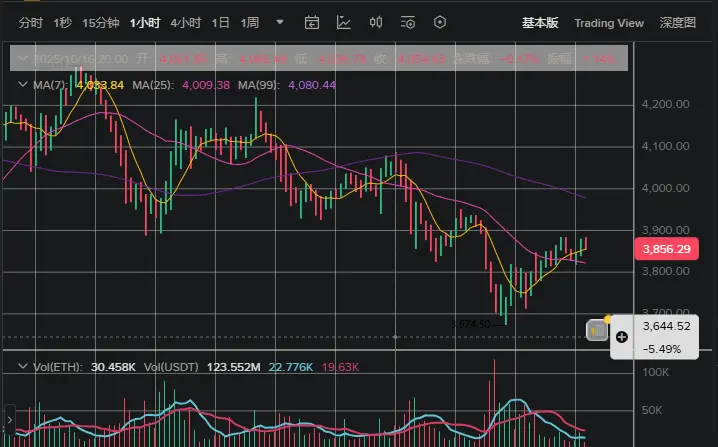
Task: Switch to Trading View chart
Action: (609, 23)
